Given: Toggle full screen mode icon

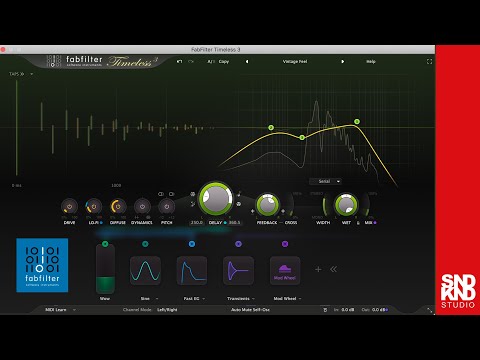Looking at the screenshot, I should [x=429, y=62].
